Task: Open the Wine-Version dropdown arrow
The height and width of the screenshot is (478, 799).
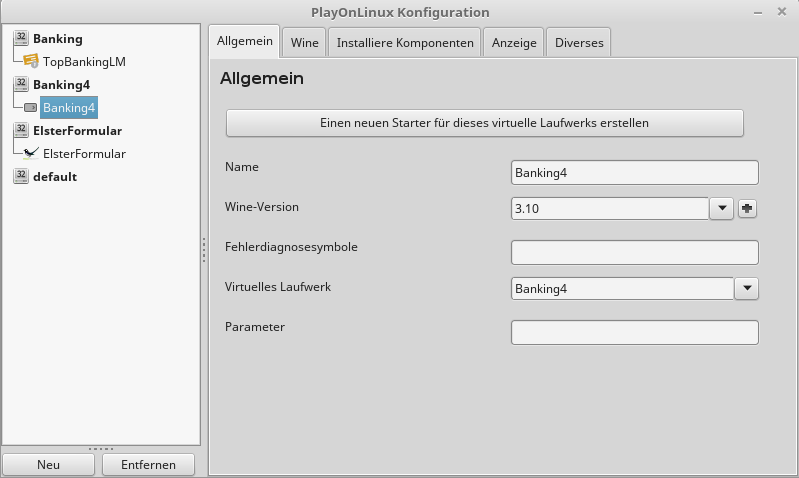Action: point(722,208)
